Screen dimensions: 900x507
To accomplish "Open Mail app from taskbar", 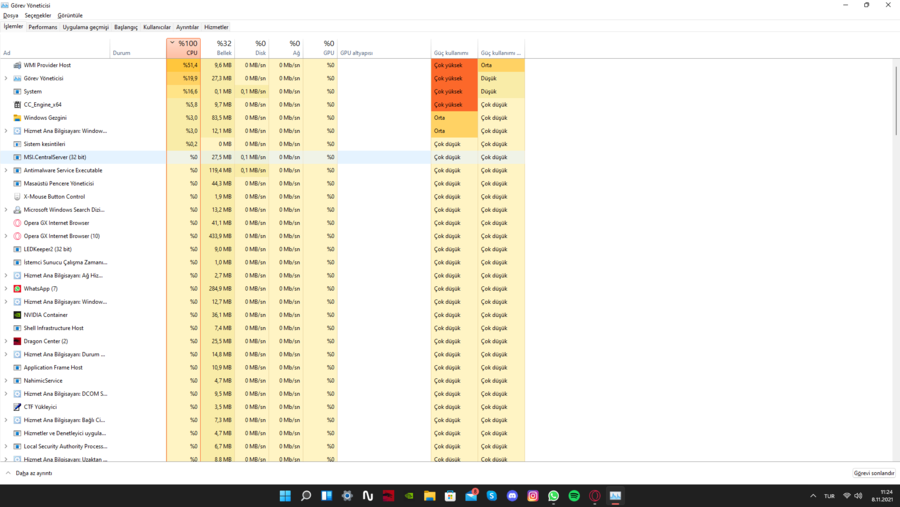I will [471, 496].
